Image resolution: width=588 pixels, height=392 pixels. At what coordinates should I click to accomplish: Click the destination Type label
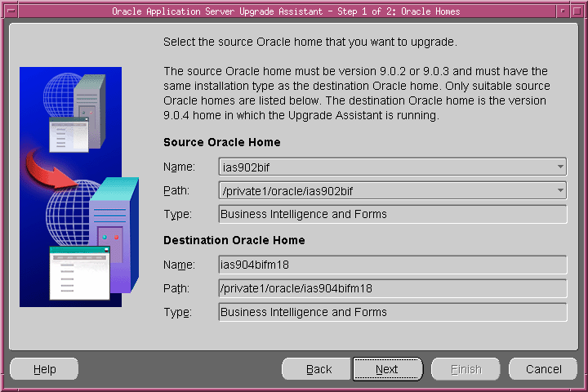pos(177,313)
